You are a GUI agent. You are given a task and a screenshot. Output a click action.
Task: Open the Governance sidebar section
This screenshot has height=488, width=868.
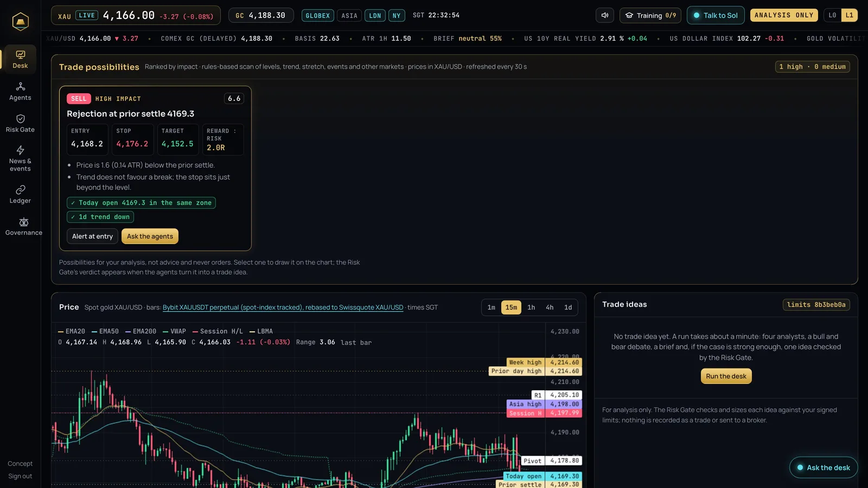click(23, 226)
